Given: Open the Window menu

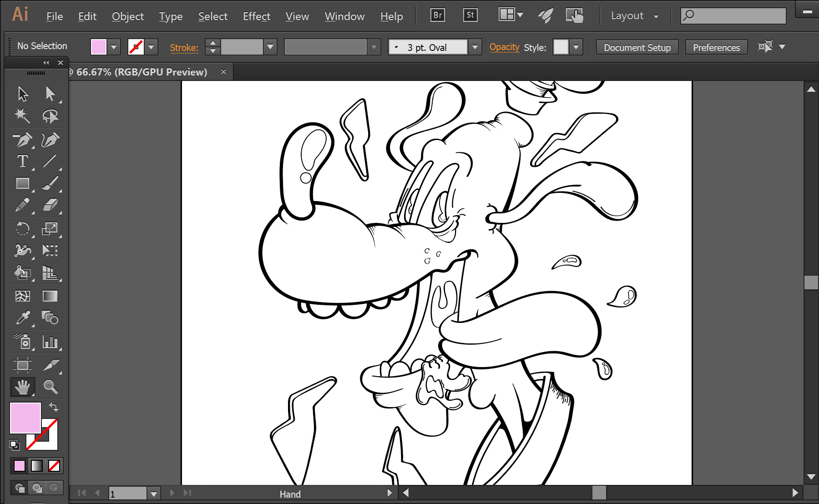Looking at the screenshot, I should [x=344, y=16].
